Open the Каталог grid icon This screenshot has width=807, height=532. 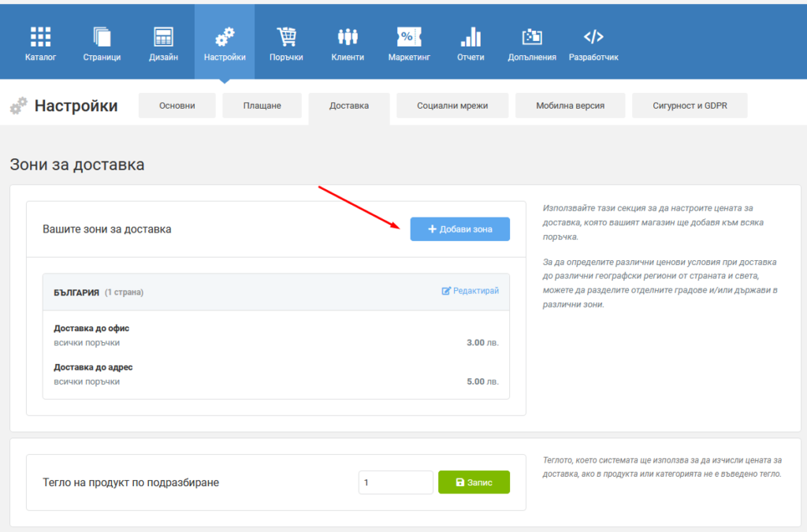click(40, 37)
